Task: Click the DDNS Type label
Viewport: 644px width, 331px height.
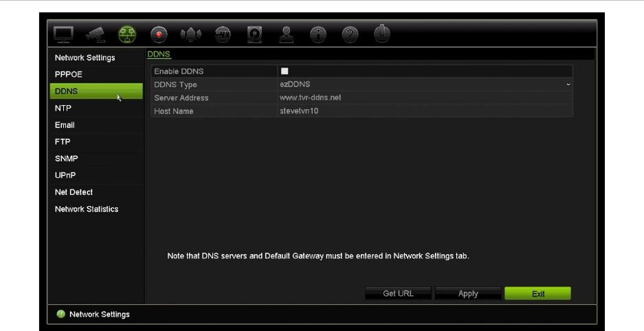Action: tap(175, 84)
